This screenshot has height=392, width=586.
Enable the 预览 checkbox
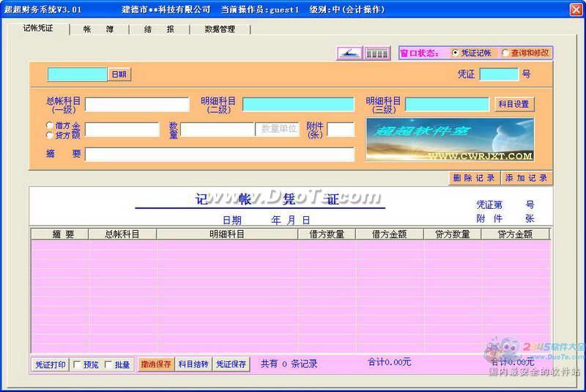[x=77, y=364]
